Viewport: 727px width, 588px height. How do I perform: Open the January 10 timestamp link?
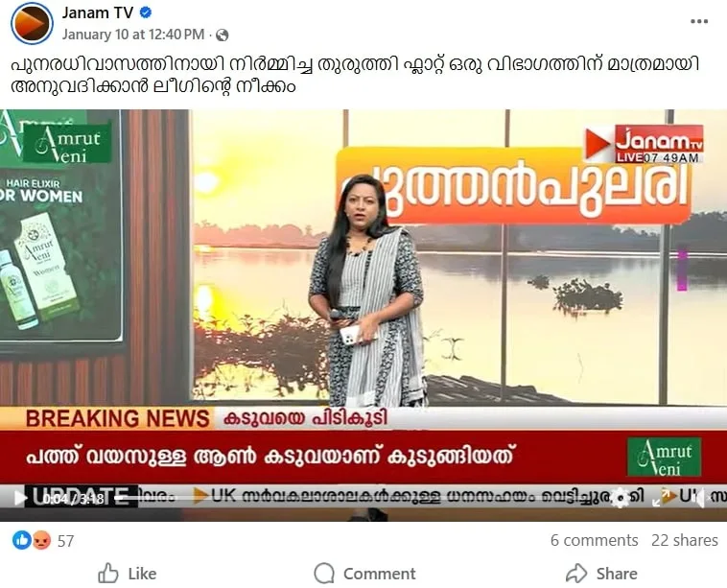(x=133, y=35)
